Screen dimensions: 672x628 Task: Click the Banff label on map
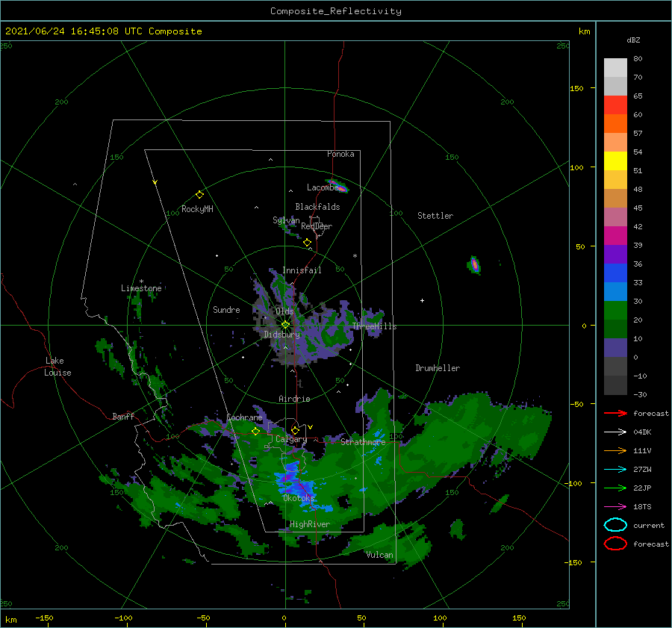click(123, 416)
